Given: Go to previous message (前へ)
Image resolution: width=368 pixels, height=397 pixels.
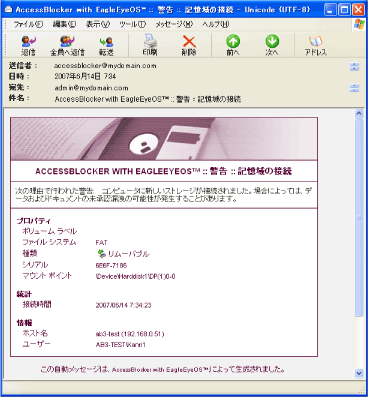Looking at the screenshot, I should [x=233, y=45].
